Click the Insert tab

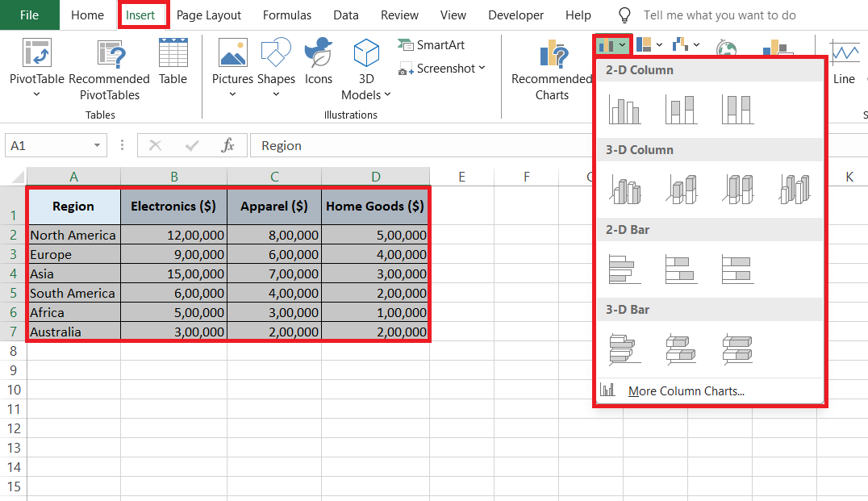(140, 15)
